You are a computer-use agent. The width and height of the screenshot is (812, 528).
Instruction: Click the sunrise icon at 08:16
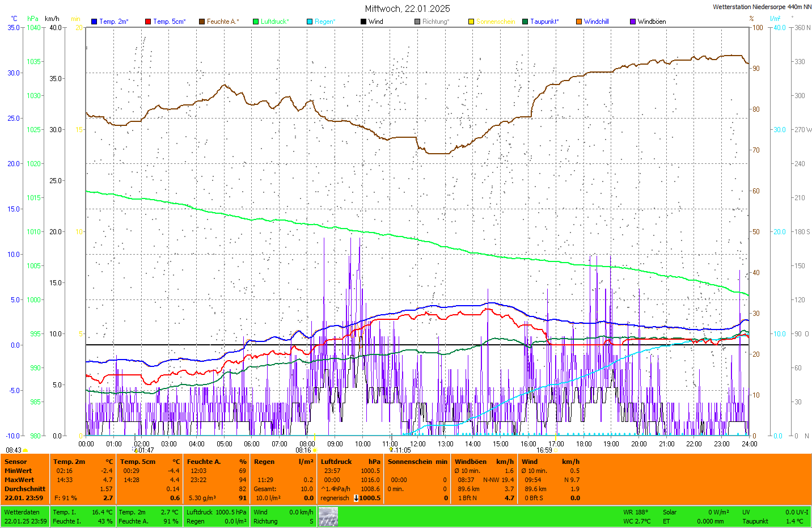(315, 450)
